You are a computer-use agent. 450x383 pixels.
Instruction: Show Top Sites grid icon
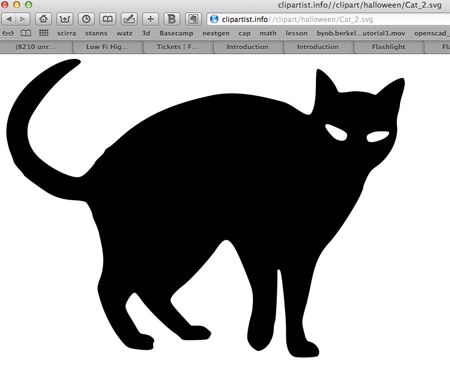coord(44,33)
